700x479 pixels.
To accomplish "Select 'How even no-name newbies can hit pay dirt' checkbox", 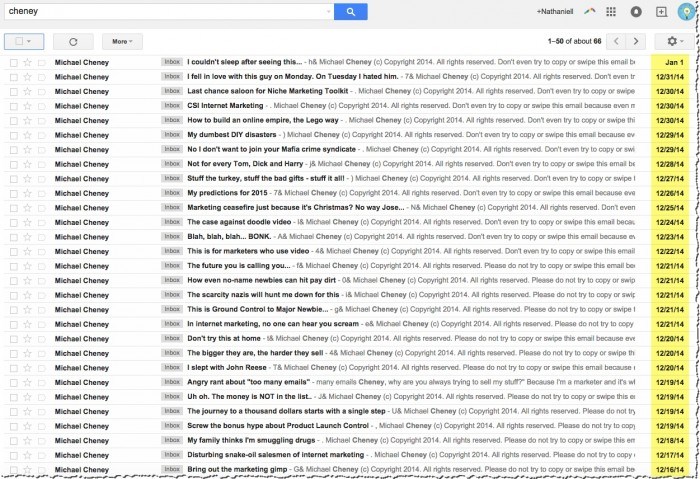I will (14, 281).
